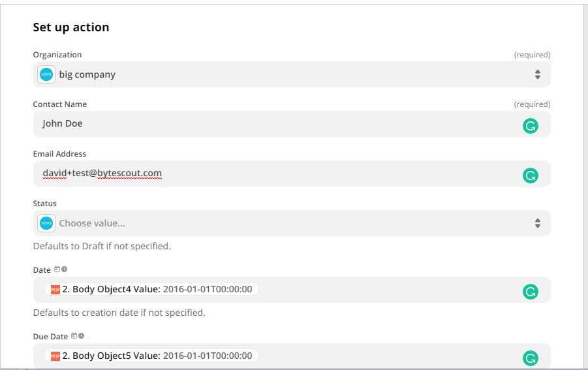The height and width of the screenshot is (370, 588).
Task: Click the clock icon beside Due Date label
Action: coord(82,336)
